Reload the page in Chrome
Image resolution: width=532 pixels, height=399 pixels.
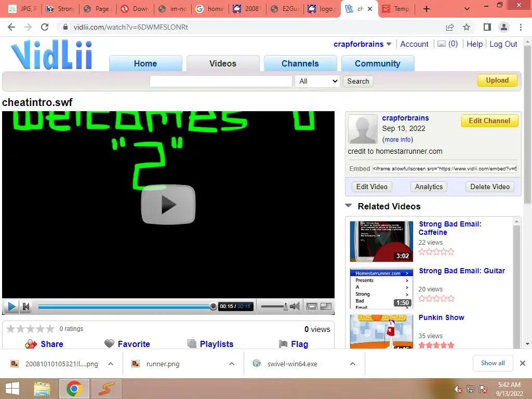point(45,27)
